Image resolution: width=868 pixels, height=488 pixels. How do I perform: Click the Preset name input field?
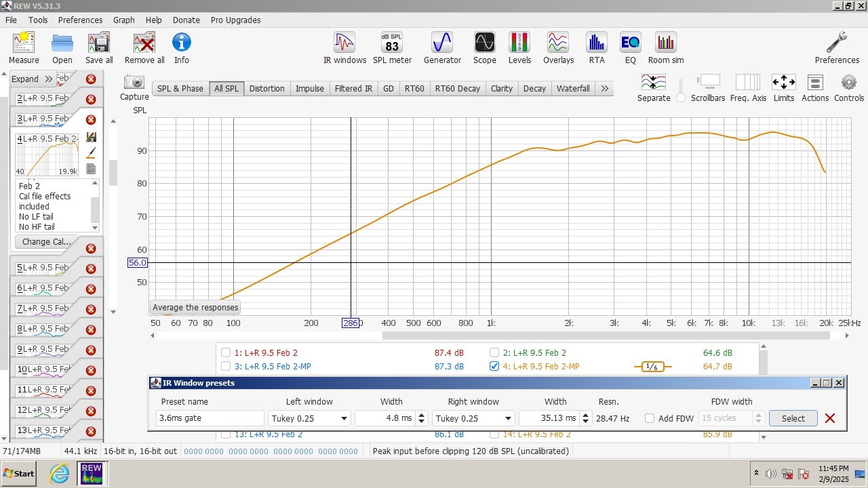210,418
